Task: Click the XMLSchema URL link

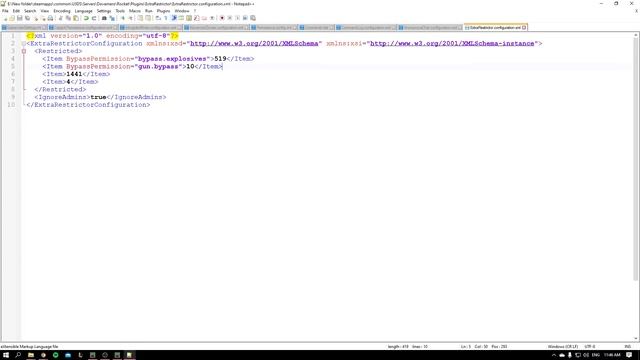Action: (254, 43)
